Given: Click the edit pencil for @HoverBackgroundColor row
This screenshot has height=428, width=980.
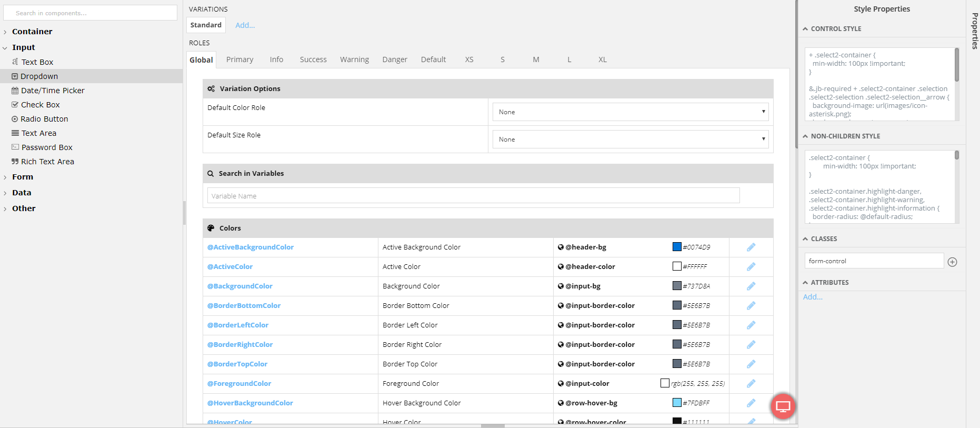Looking at the screenshot, I should pyautogui.click(x=751, y=403).
